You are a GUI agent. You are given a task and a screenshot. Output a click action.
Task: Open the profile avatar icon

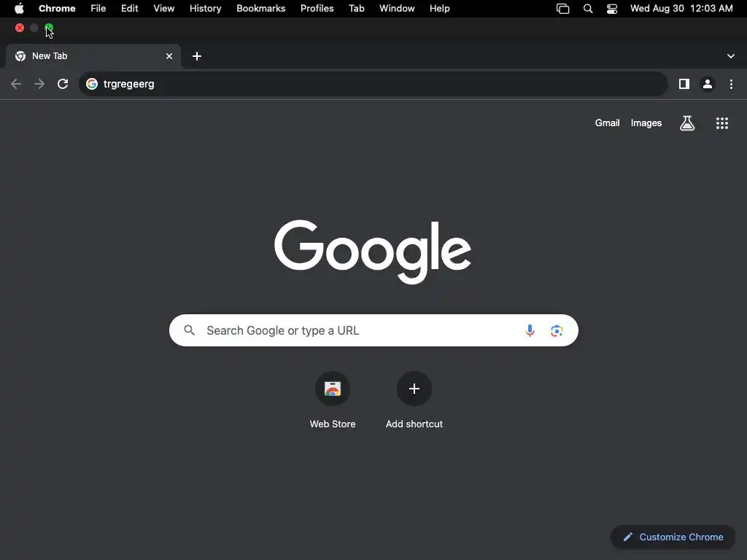[708, 85]
